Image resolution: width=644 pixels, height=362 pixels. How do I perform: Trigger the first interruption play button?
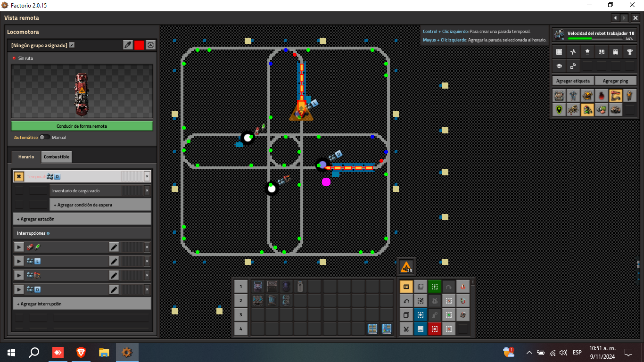pyautogui.click(x=19, y=247)
